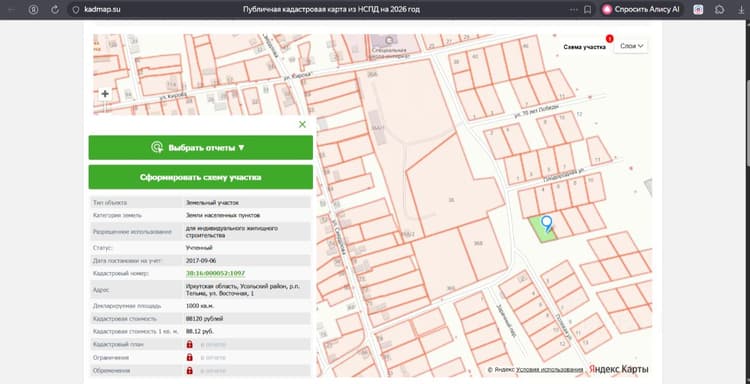Click the value 88.12 руб.

pyautogui.click(x=199, y=331)
